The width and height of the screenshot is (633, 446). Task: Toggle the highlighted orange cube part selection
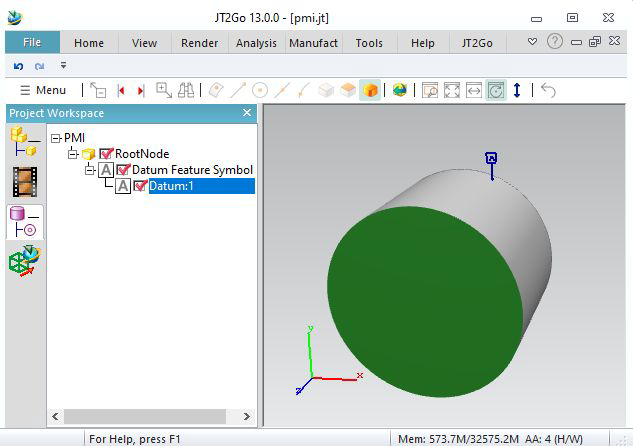[370, 90]
